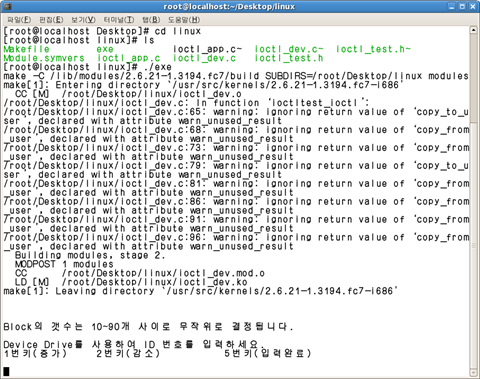The width and height of the screenshot is (480, 379).
Task: Open the 터미널(T) menu
Action: pyautogui.click(x=119, y=20)
